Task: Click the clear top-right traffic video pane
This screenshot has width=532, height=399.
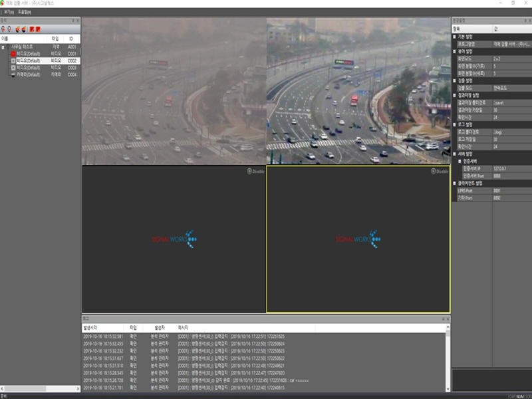Action: coord(358,91)
